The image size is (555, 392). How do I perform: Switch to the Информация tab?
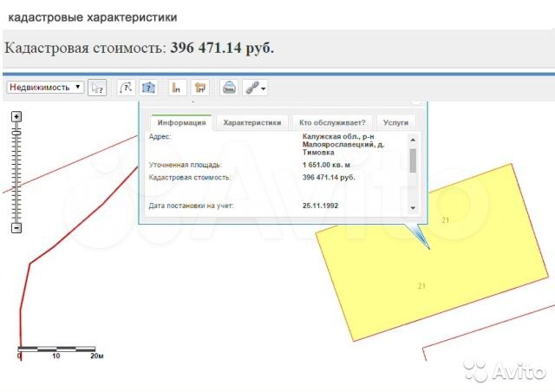pyautogui.click(x=181, y=123)
